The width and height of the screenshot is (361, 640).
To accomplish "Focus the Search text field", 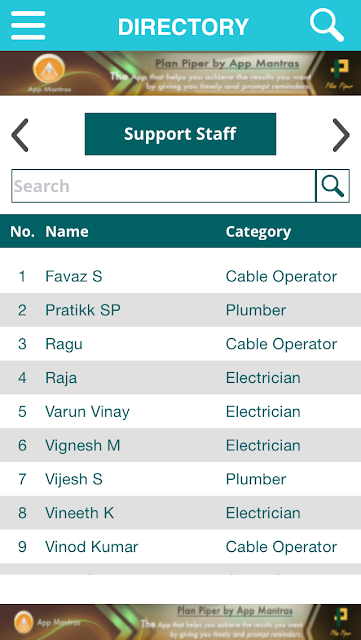I will click(163, 186).
